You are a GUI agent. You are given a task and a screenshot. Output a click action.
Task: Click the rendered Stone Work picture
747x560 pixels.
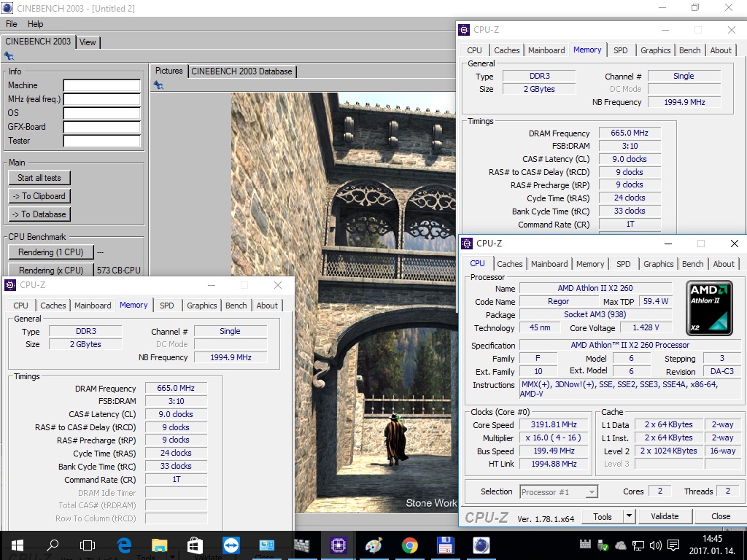pos(343,303)
